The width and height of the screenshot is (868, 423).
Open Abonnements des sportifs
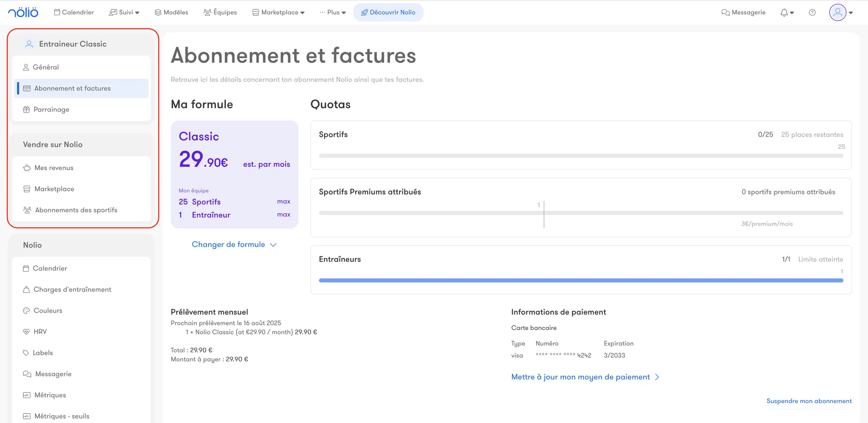pyautogui.click(x=81, y=210)
